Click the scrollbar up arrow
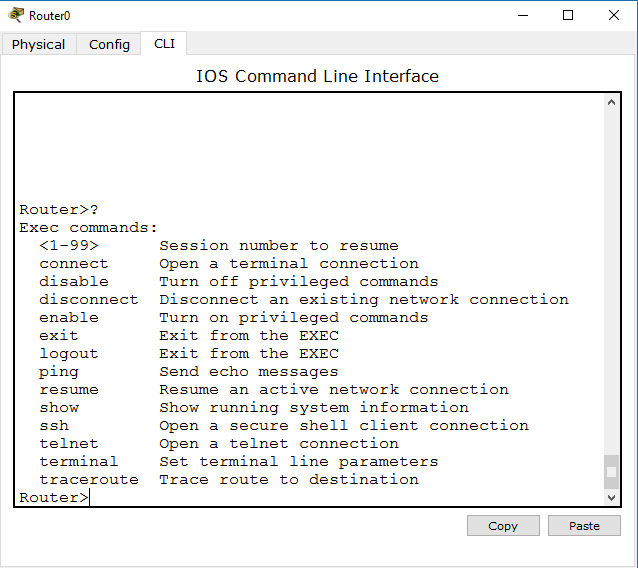Screen dimensions: 638x568 coord(611,102)
